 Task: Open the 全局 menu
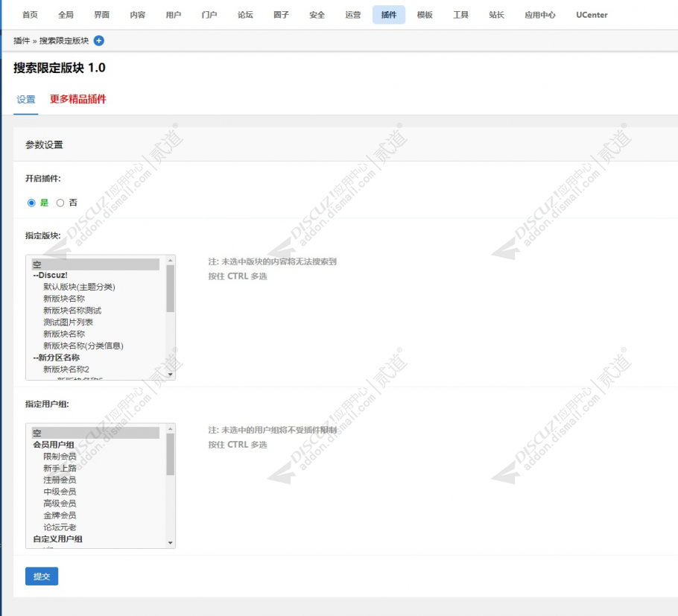(x=66, y=15)
